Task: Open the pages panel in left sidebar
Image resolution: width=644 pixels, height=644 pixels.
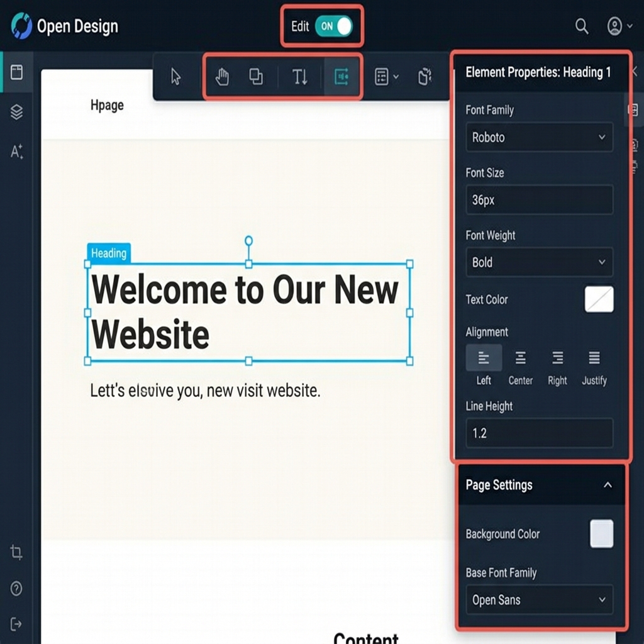Action: 16,72
